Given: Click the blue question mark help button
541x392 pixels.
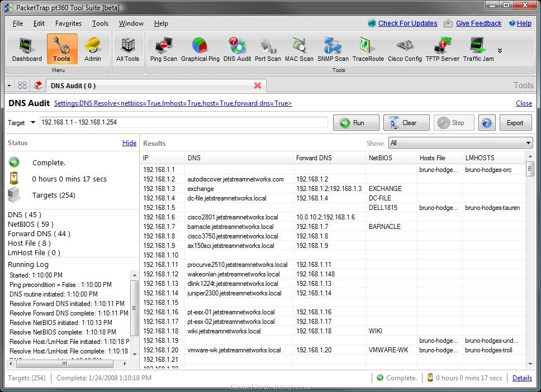Looking at the screenshot, I should [x=487, y=123].
